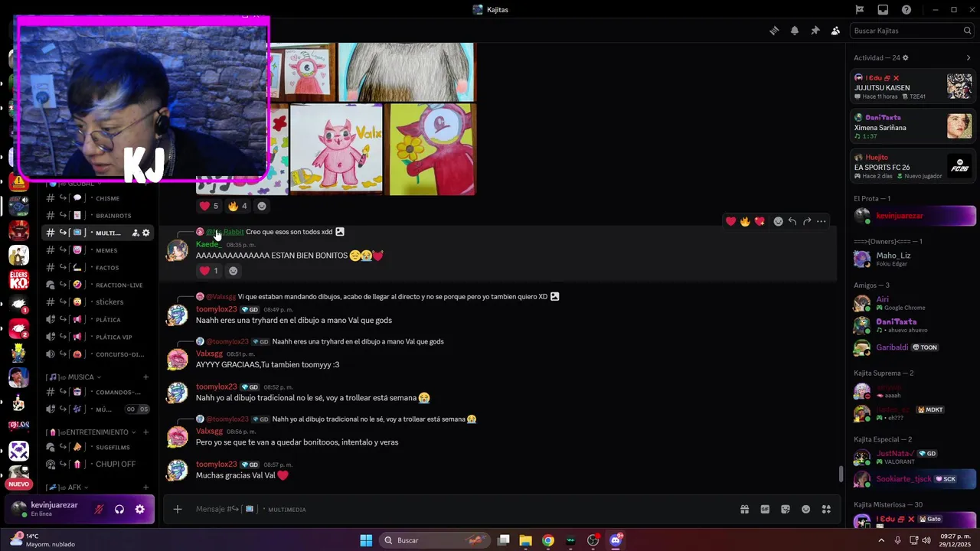Screen dimensions: 980x551
Task: Toggle the heart reaction with count 5
Action: click(x=209, y=206)
